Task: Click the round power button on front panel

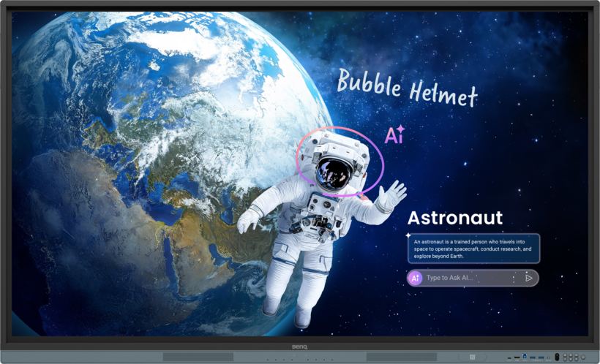Action: click(x=583, y=357)
